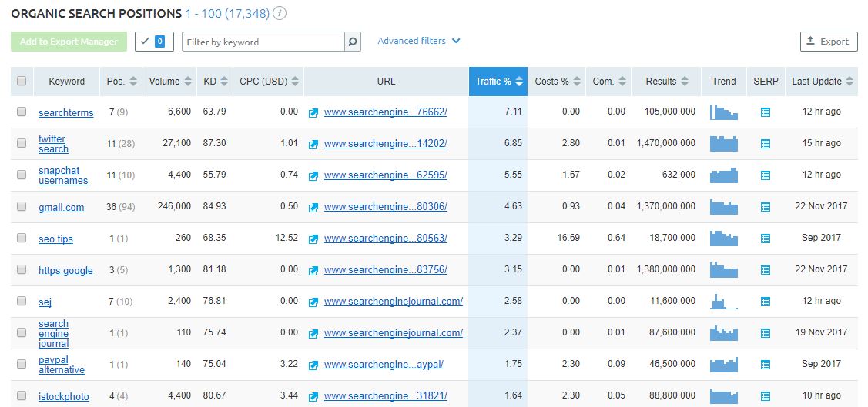
Task: Click external link icon in gmail.com row
Action: (x=313, y=208)
